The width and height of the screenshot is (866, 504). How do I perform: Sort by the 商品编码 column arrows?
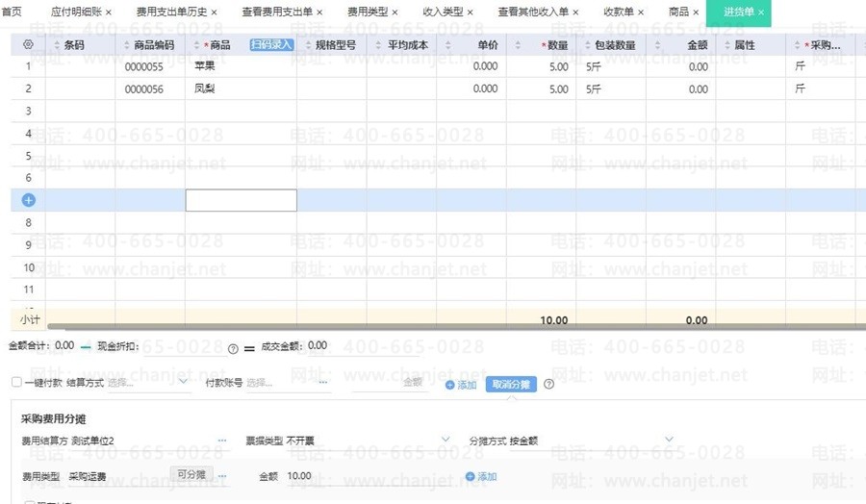[x=126, y=45]
